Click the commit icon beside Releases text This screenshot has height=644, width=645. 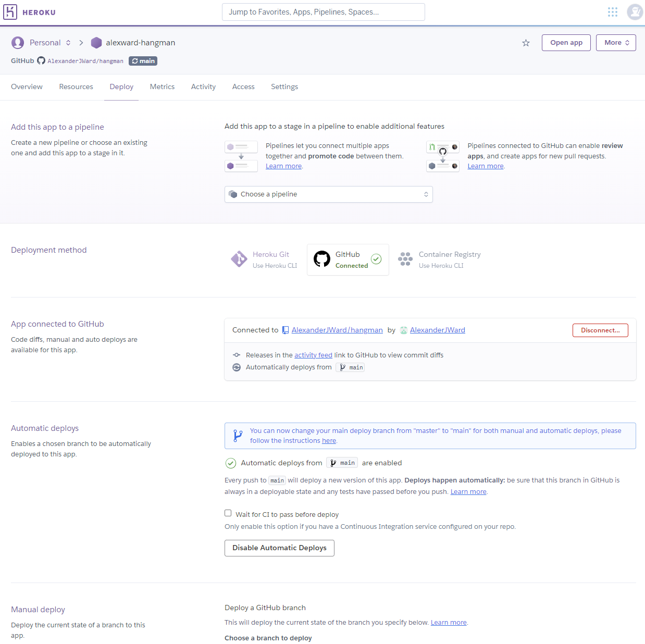pos(237,355)
